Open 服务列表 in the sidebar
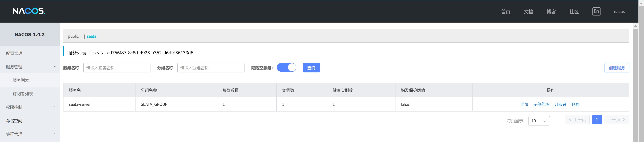 [30, 80]
